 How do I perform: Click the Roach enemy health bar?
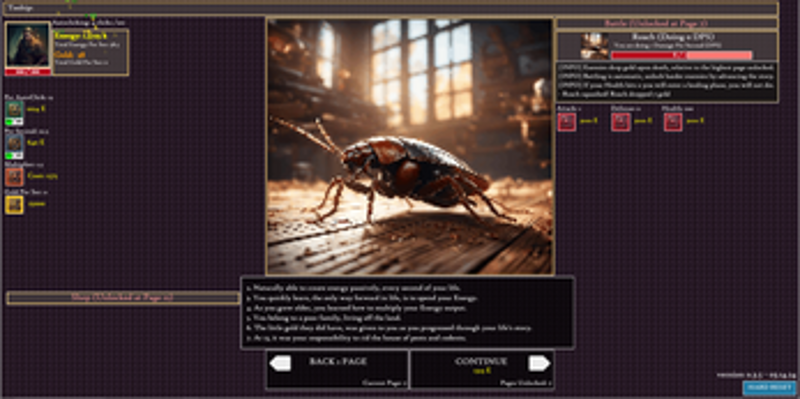[x=681, y=55]
